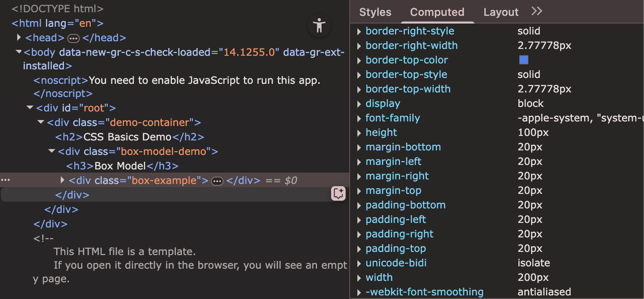Click the border-top-color blue swatch
Image resolution: width=644 pixels, height=299 pixels.
523,60
